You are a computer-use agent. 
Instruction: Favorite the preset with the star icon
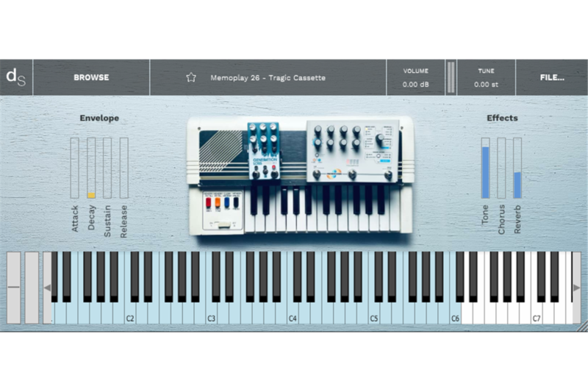pos(191,77)
